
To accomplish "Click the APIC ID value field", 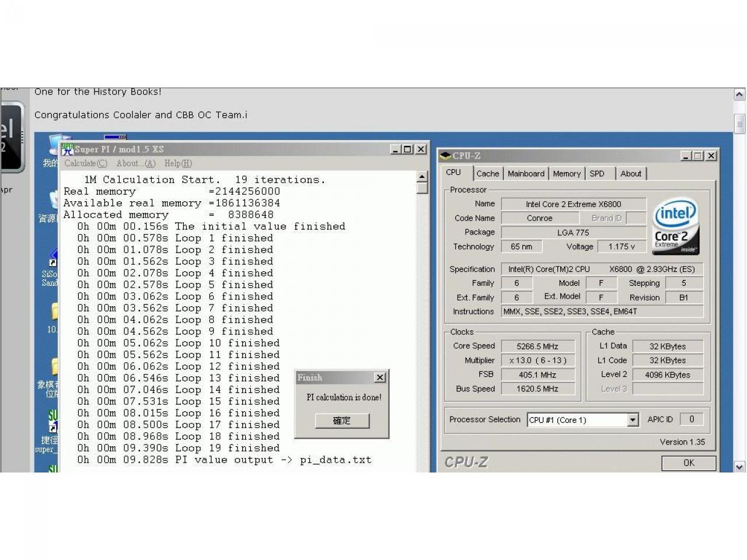I will point(692,419).
